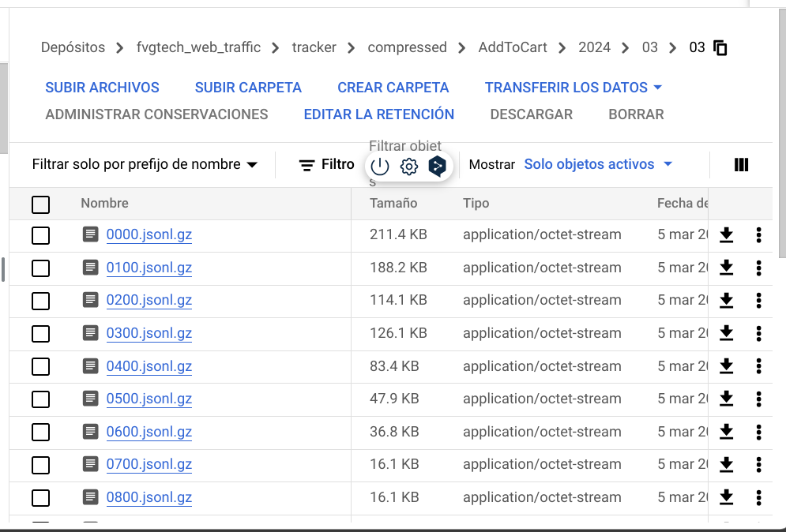786x532 pixels.
Task: Click the Tamaño column header
Action: click(x=393, y=204)
